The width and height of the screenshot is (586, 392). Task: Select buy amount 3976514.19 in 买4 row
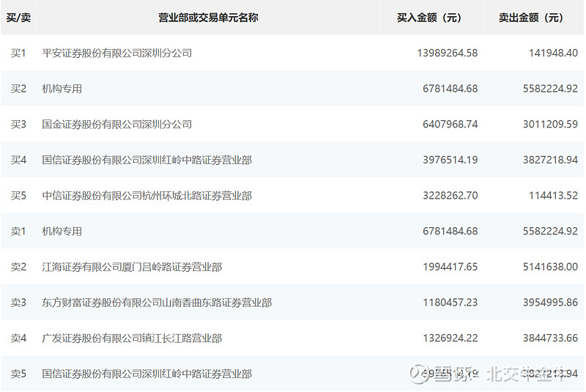[450, 160]
